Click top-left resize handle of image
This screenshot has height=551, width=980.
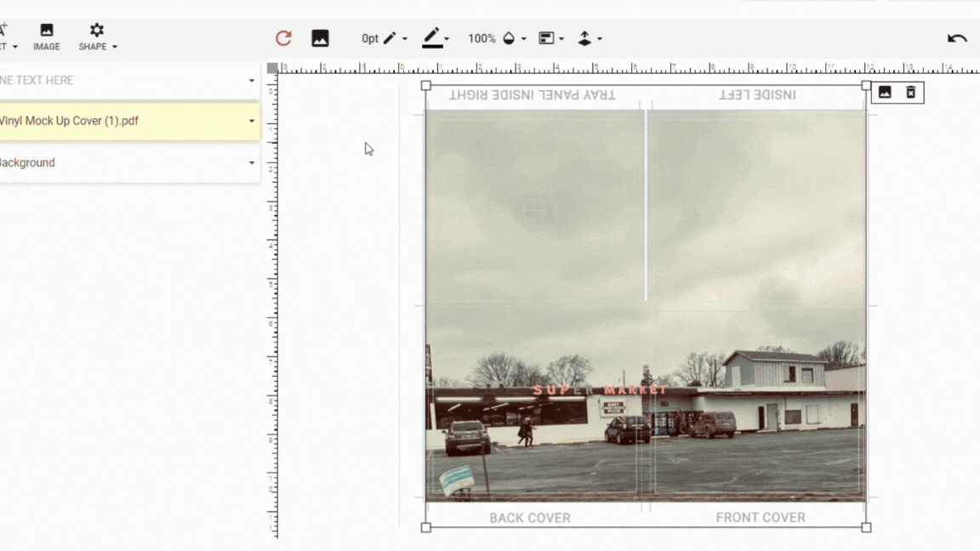[x=426, y=86]
